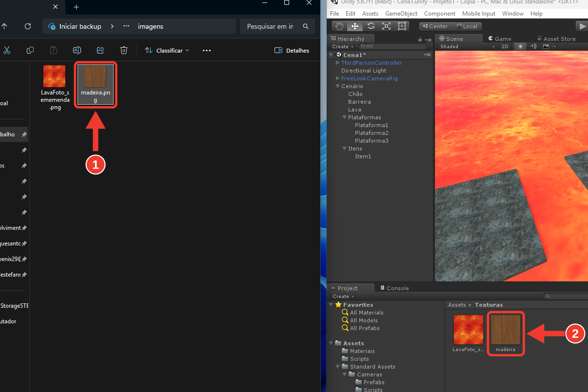Switch to the Console tab
The height and width of the screenshot is (392, 588).
(x=394, y=288)
